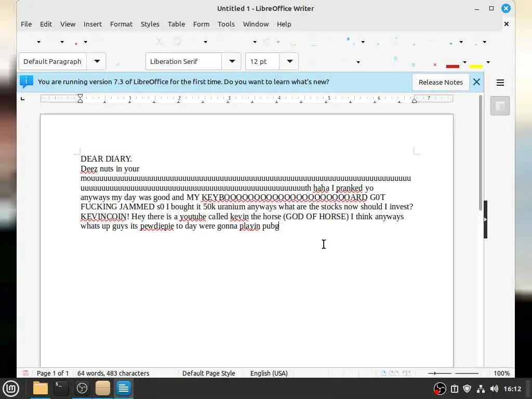
Task: Switch to OBS Studio in the taskbar
Action: coord(82,388)
